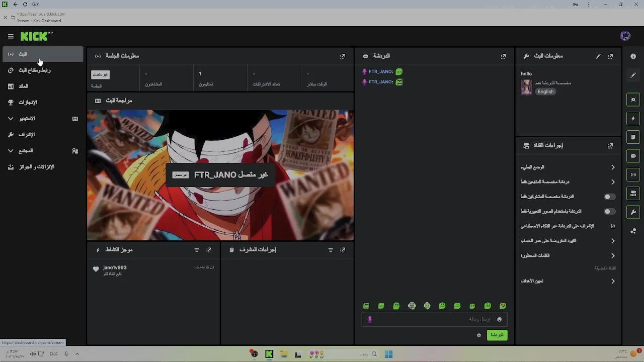Click the purple microphone badge in chat input
The image size is (644, 362).
370,319
